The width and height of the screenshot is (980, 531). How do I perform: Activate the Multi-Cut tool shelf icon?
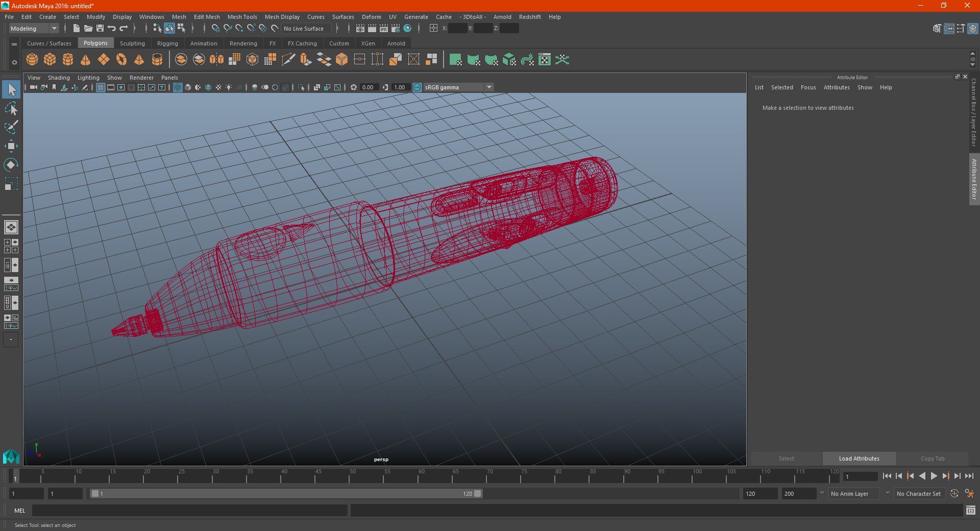coord(288,60)
